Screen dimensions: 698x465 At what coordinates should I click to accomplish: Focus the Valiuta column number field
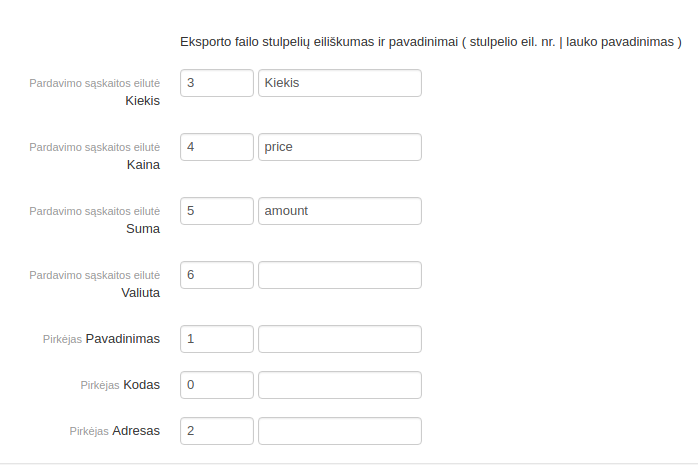tap(216, 275)
